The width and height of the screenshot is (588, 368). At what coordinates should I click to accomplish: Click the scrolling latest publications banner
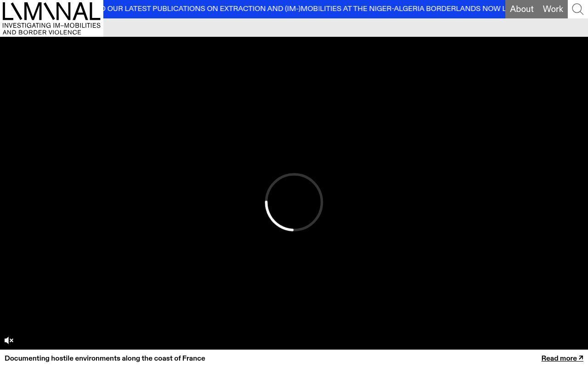304,9
